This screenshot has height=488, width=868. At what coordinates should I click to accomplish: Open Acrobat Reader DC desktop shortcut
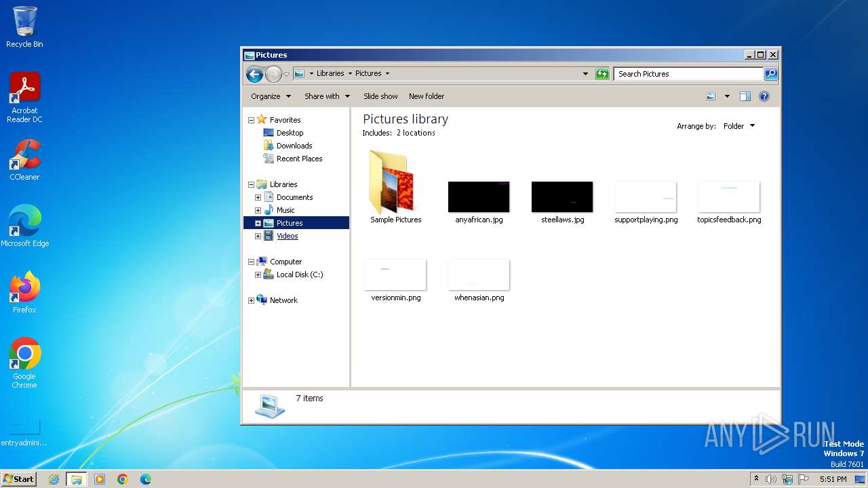coord(24,98)
